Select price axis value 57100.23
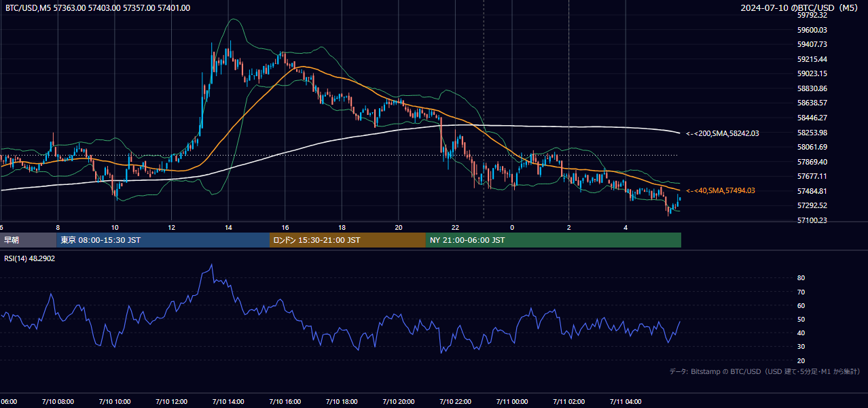Image resolution: width=868 pixels, height=408 pixels. pyautogui.click(x=812, y=220)
